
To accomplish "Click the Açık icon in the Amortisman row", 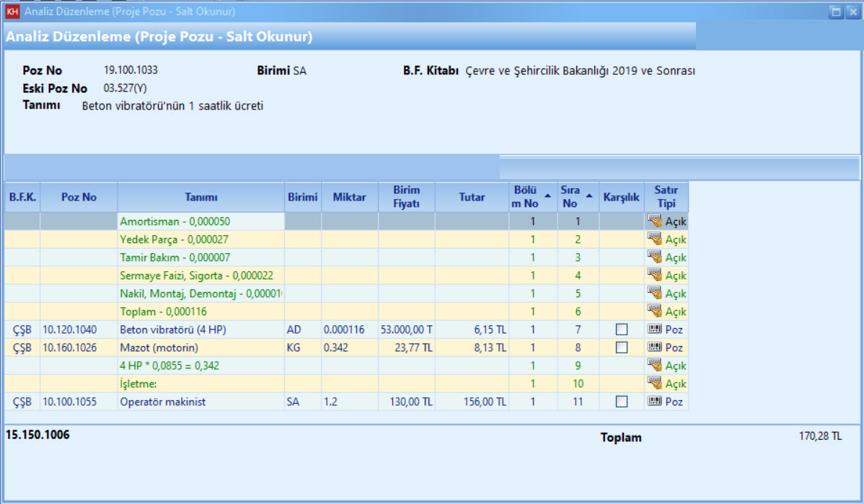I will tap(655, 221).
